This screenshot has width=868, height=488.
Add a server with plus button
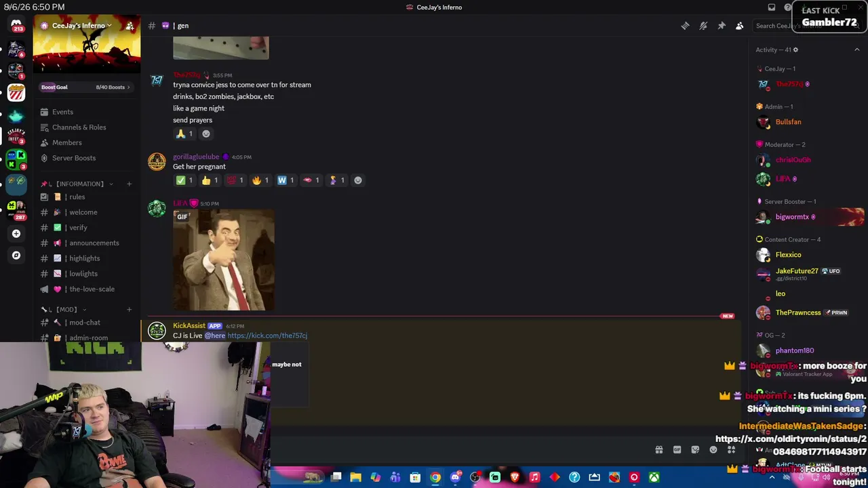coord(16,234)
